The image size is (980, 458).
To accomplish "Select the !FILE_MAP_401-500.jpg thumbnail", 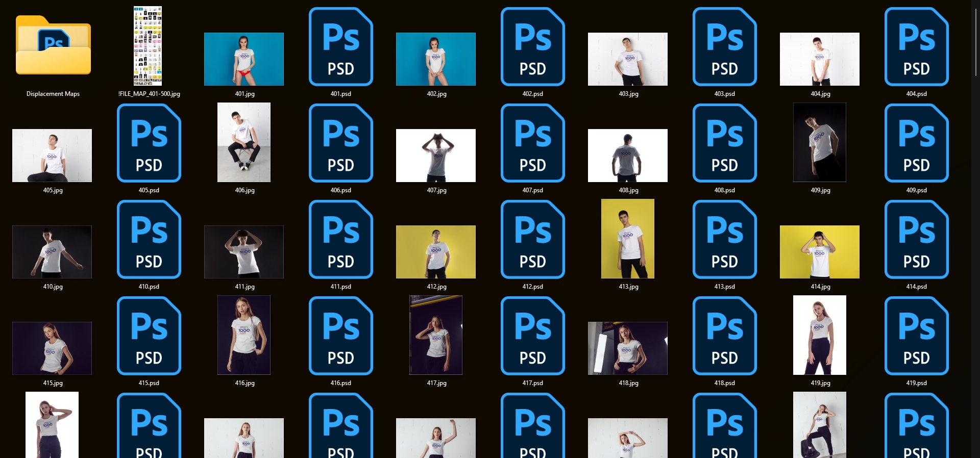I will pyautogui.click(x=148, y=46).
